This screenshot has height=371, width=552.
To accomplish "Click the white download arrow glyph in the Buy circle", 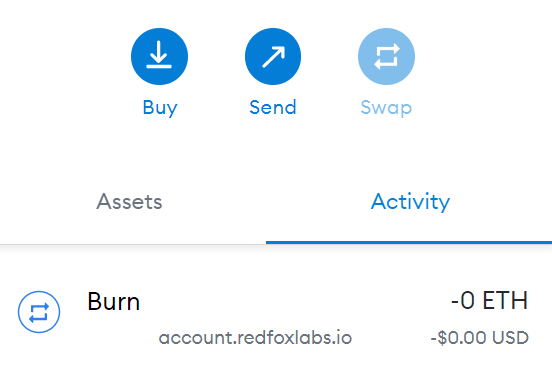I will pyautogui.click(x=159, y=55).
